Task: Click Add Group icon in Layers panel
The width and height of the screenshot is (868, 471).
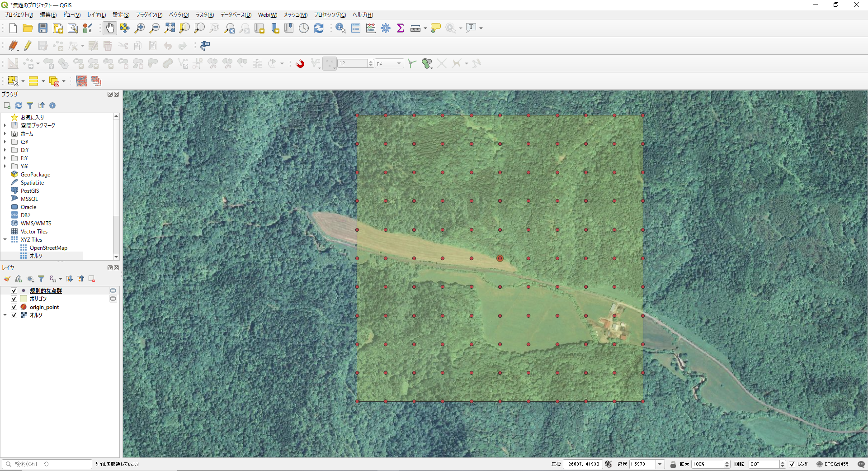Action: (x=19, y=279)
